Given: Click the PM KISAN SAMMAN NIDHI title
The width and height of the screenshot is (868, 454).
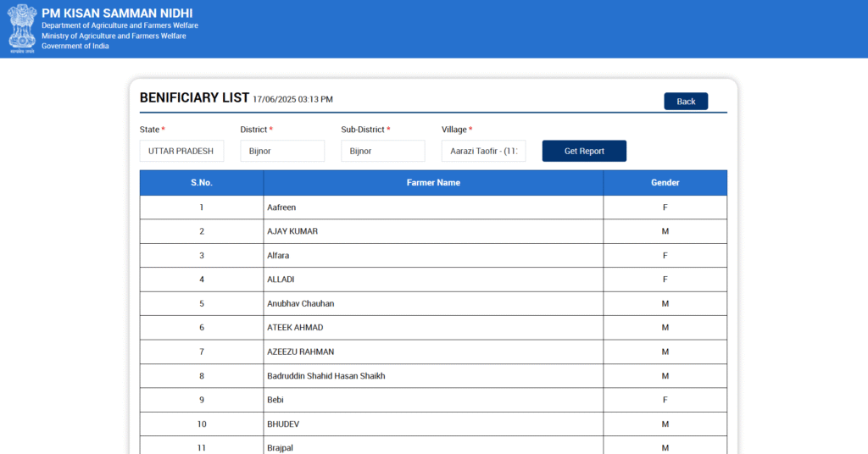Looking at the screenshot, I should (x=117, y=14).
